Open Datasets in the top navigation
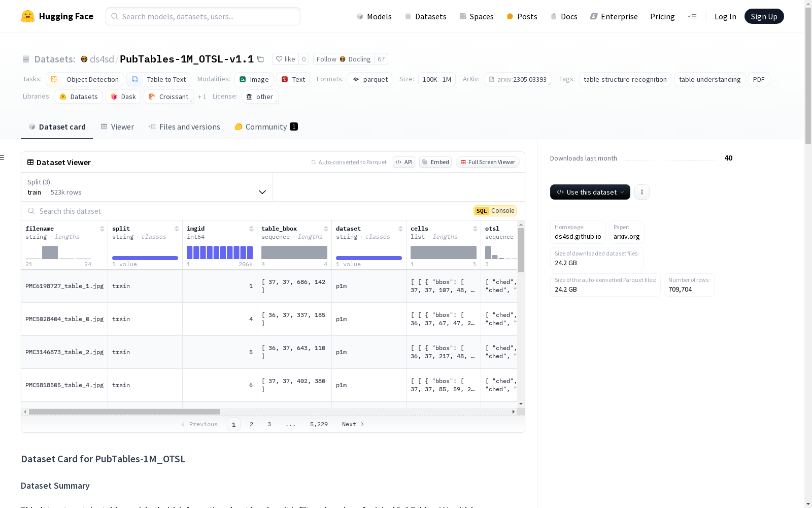Viewport: 812px width, 508px height. (x=425, y=16)
